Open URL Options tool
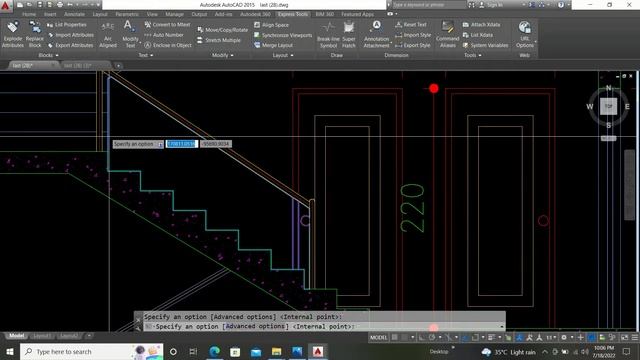Viewport: 640px width, 360px height. (x=524, y=35)
